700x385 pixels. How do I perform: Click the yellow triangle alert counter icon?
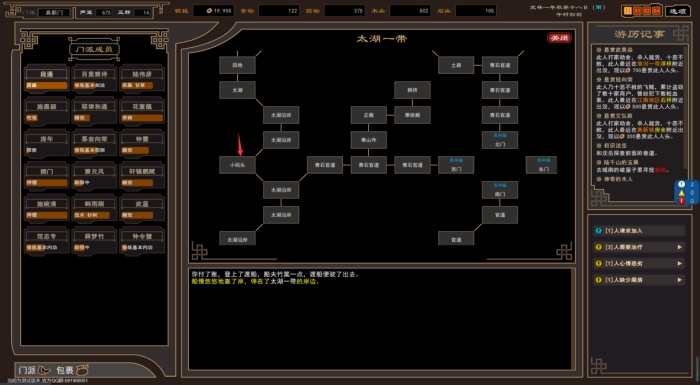681,192
